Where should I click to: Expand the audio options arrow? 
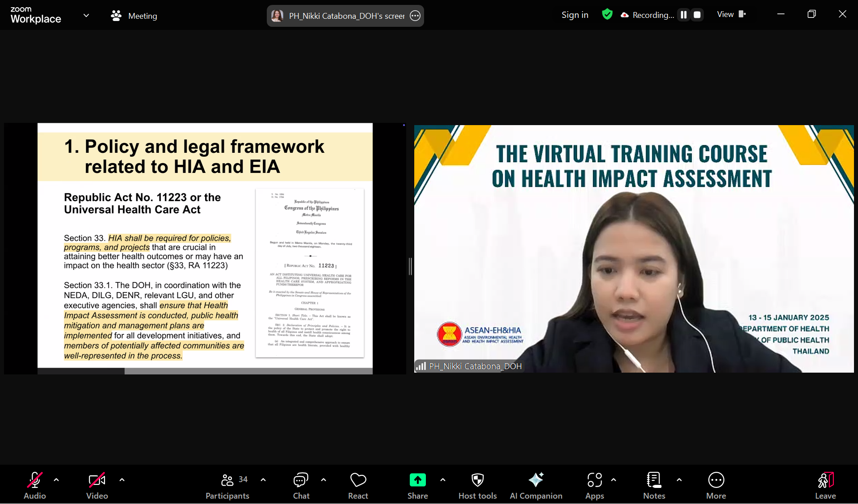pyautogui.click(x=56, y=480)
